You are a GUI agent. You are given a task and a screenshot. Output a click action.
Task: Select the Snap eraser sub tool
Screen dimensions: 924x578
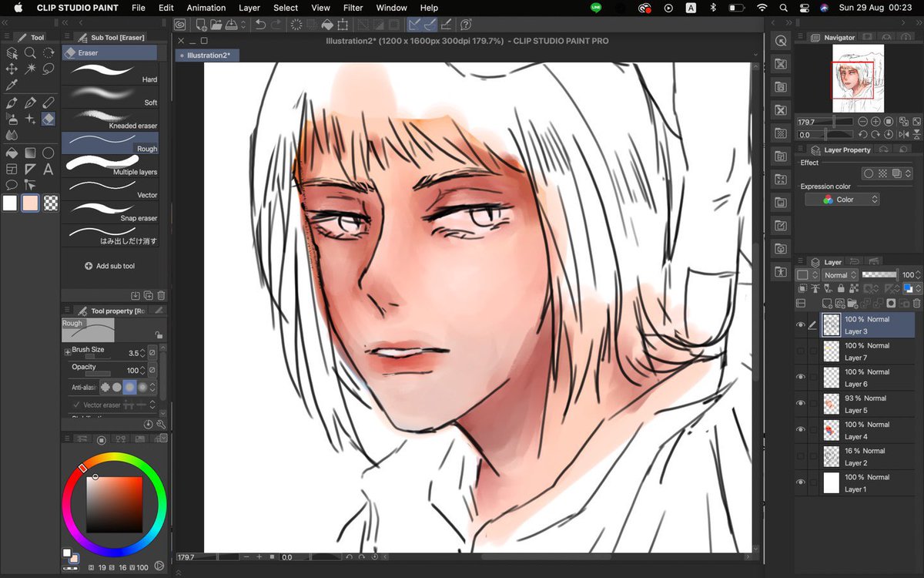click(x=110, y=212)
